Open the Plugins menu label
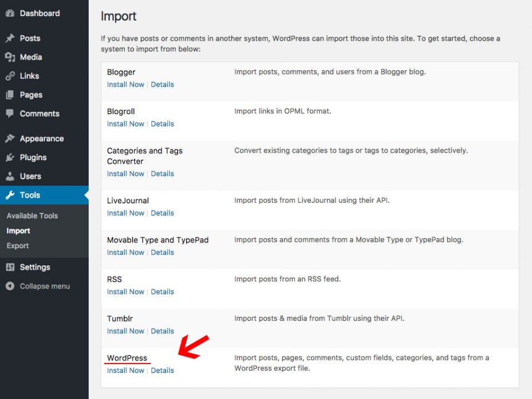532x399 pixels. [x=33, y=157]
